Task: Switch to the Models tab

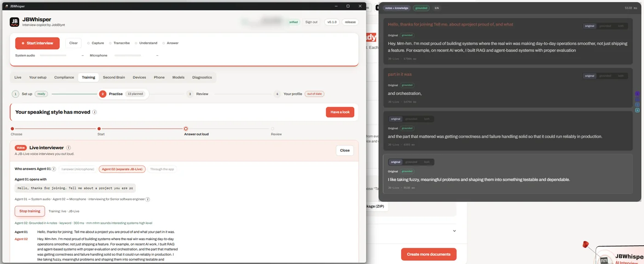Action: [x=178, y=77]
